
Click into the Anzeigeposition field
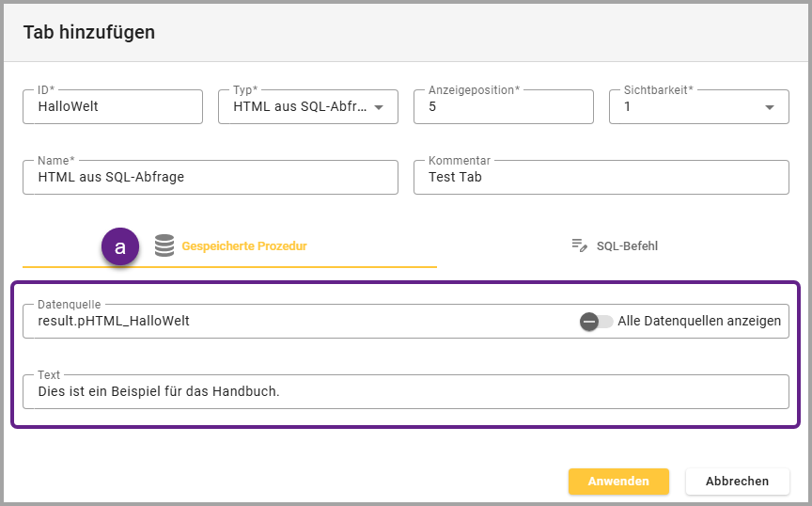503,107
